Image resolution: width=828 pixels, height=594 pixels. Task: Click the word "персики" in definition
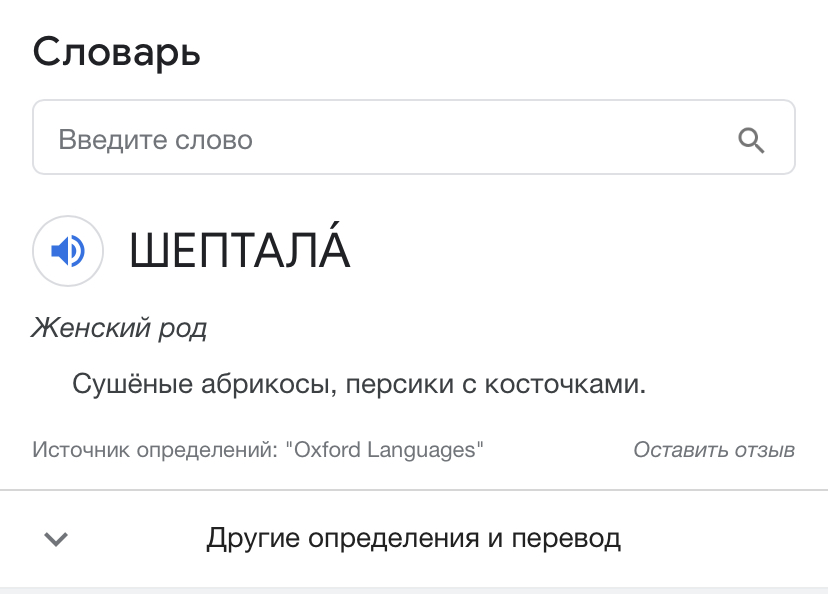click(x=400, y=384)
